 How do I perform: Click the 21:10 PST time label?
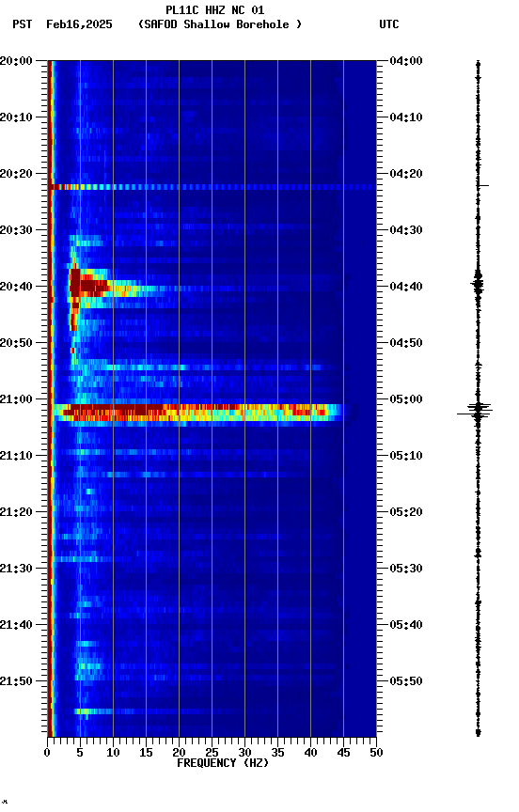tap(16, 456)
